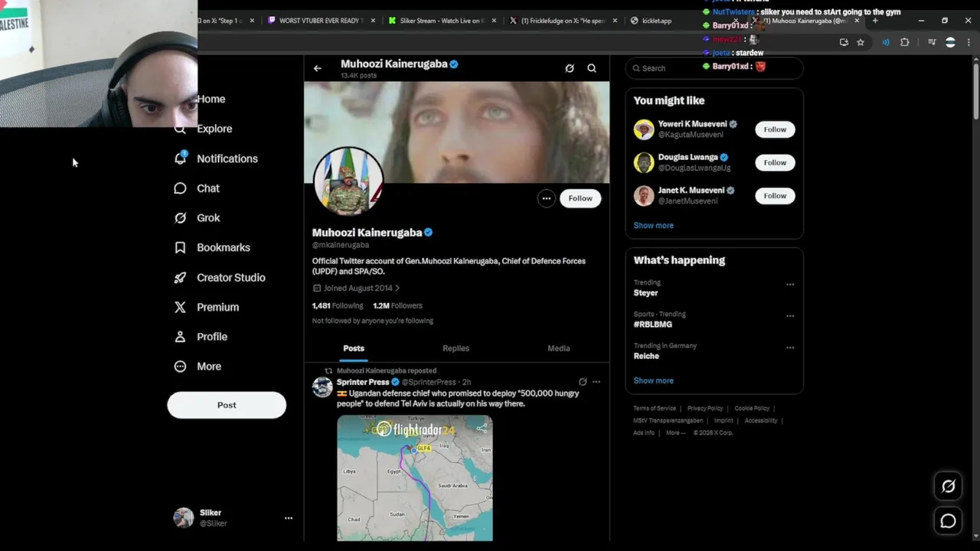Open the Creator Studio rocket icon

[x=180, y=278]
